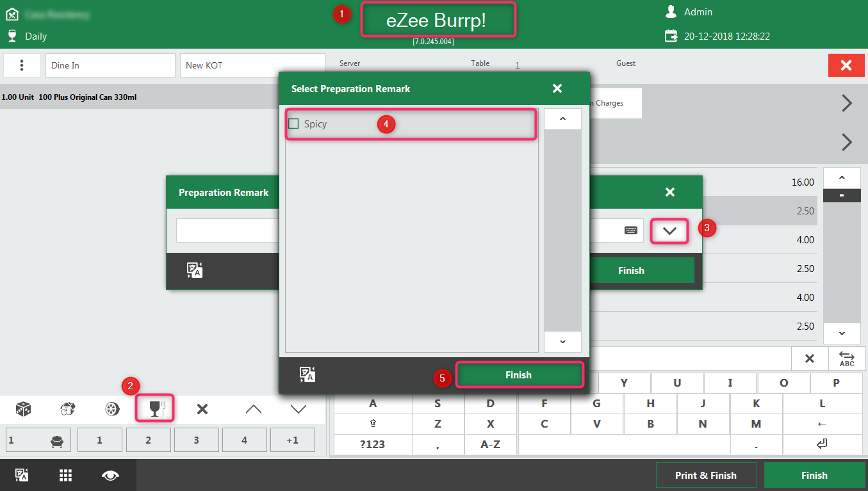
Task: Click the date 20-12-2018 12:28:22
Action: click(x=727, y=36)
